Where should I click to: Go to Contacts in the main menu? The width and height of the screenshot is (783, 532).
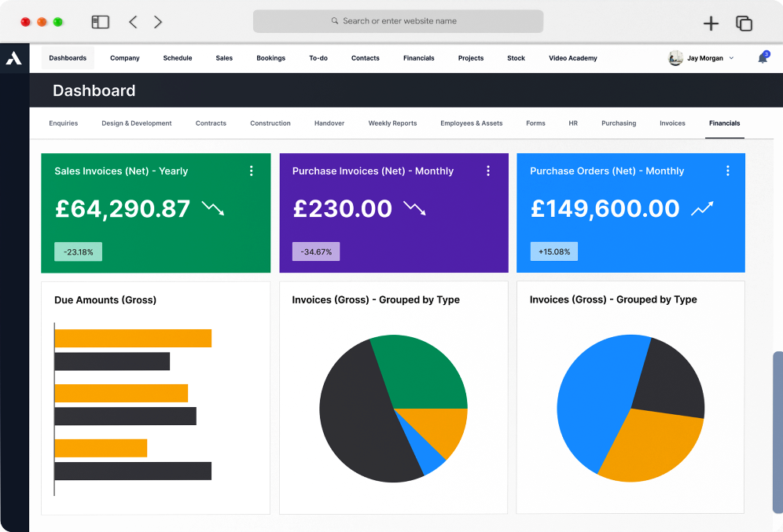(365, 57)
